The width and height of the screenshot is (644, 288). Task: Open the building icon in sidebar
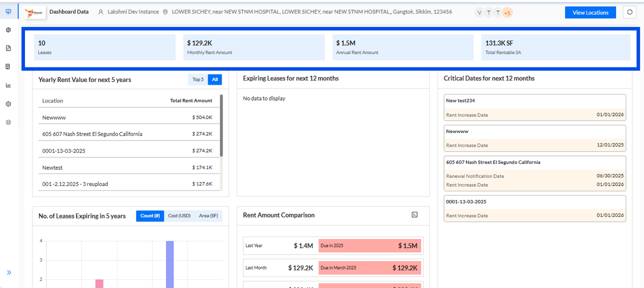click(x=8, y=66)
